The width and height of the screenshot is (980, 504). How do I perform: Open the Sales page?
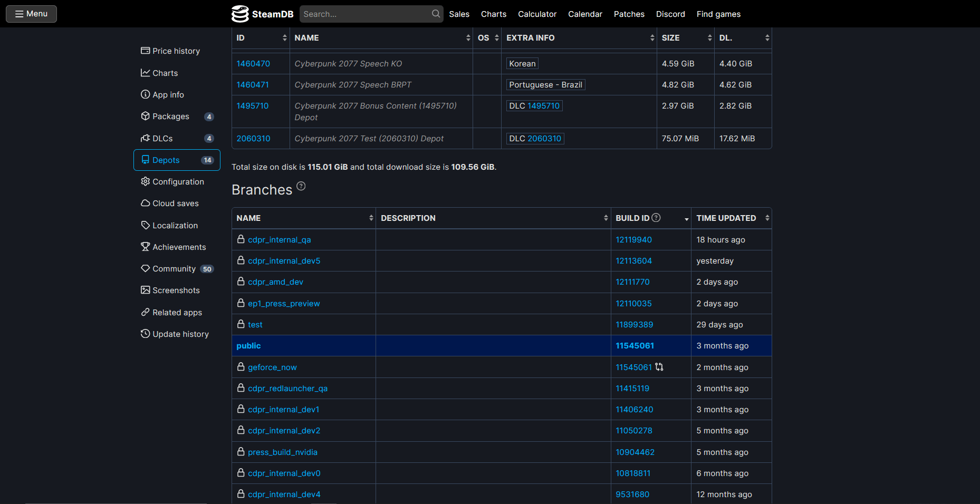(x=459, y=14)
